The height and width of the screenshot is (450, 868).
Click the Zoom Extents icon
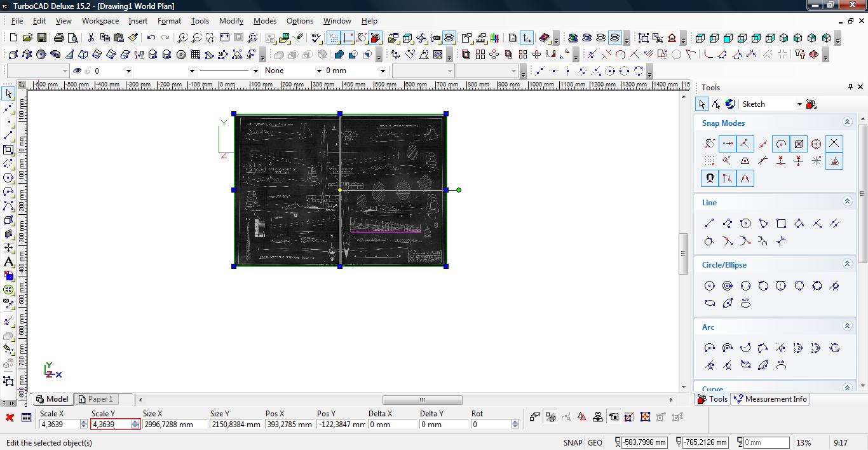(224, 37)
